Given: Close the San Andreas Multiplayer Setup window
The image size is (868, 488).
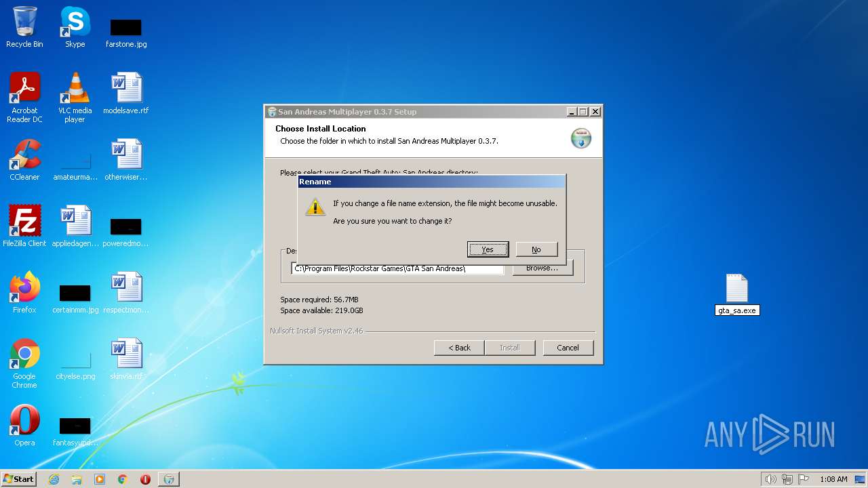Looking at the screenshot, I should click(595, 112).
